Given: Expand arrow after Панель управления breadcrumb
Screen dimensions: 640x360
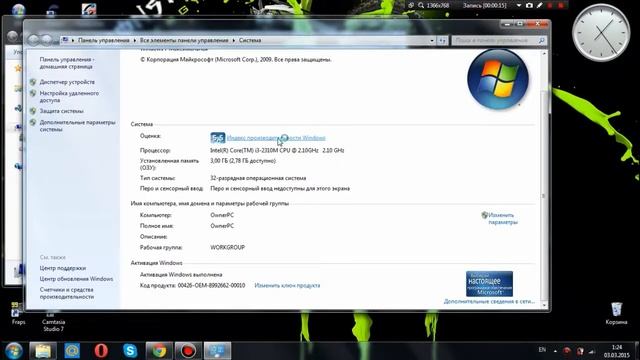Looking at the screenshot, I should coord(134,40).
